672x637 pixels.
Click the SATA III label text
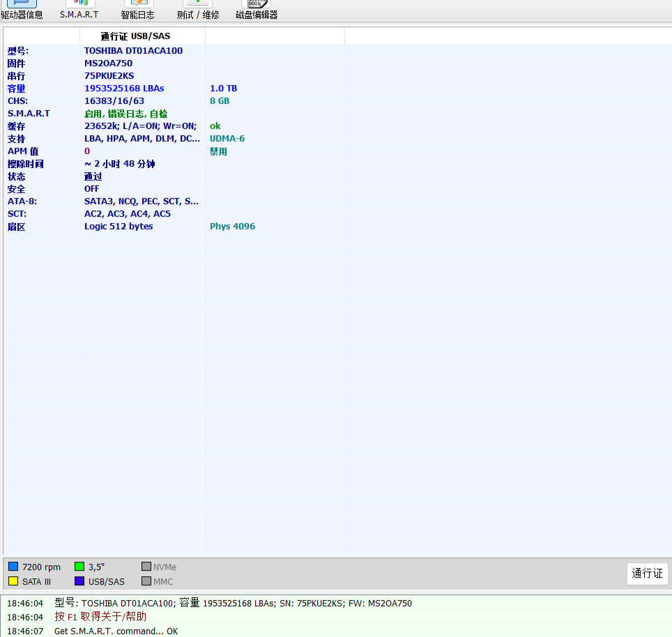click(x=36, y=582)
